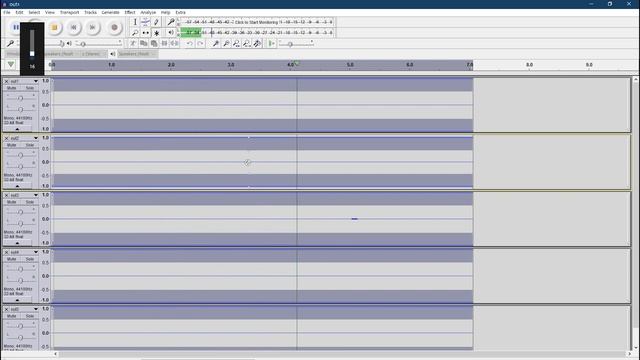This screenshot has width=640, height=360.
Task: Select the Multi-tool (asterisk) mode
Action: [156, 33]
